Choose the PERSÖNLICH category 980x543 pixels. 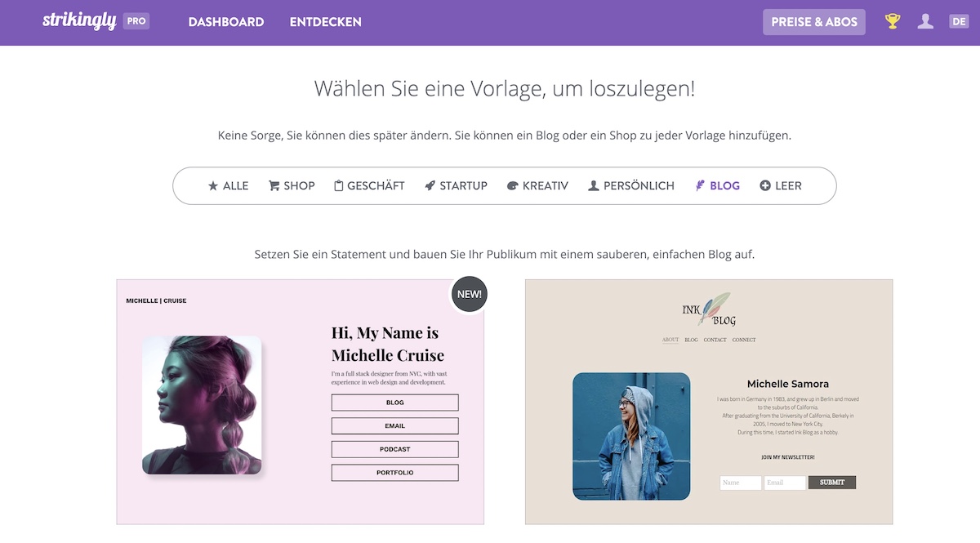[631, 186]
